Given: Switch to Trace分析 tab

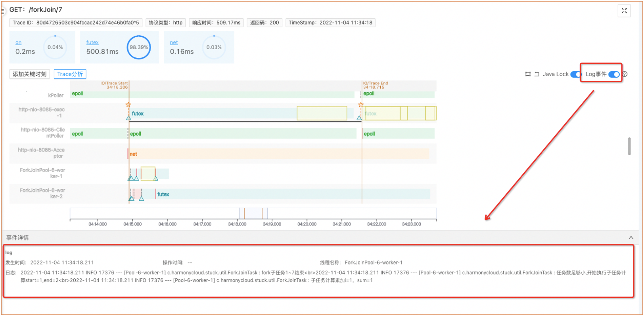Looking at the screenshot, I should pos(70,74).
